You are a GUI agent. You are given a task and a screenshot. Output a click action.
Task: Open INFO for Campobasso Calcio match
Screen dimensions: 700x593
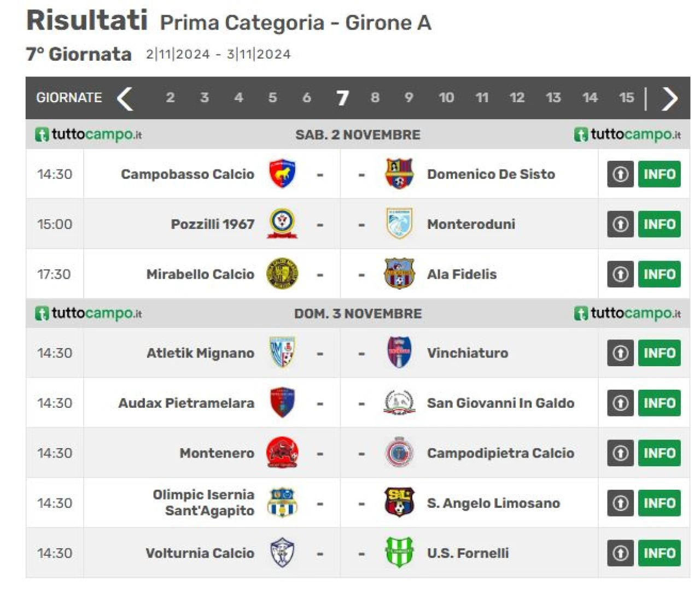click(659, 174)
